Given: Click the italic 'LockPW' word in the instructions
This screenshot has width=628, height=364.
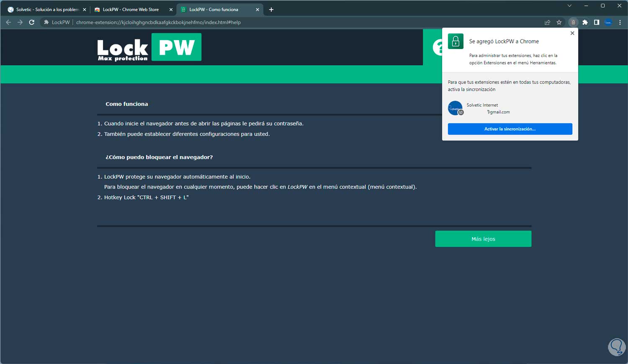Looking at the screenshot, I should pos(298,187).
